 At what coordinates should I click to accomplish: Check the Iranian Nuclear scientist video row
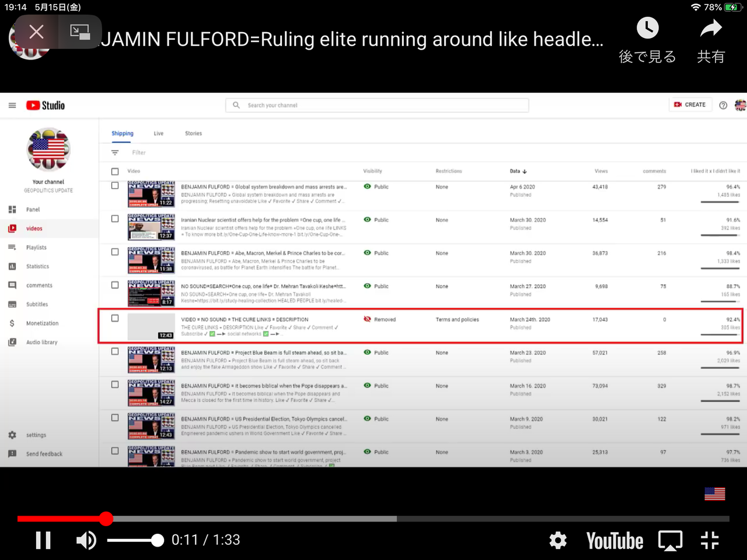point(115,219)
